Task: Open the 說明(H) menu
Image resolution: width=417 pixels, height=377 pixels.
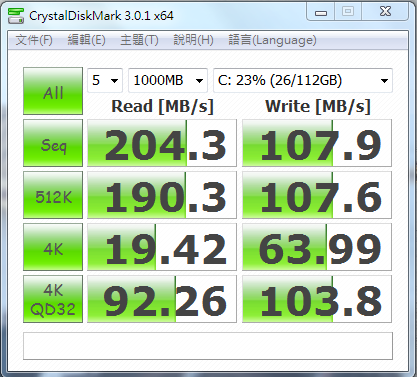Action: tap(193, 40)
